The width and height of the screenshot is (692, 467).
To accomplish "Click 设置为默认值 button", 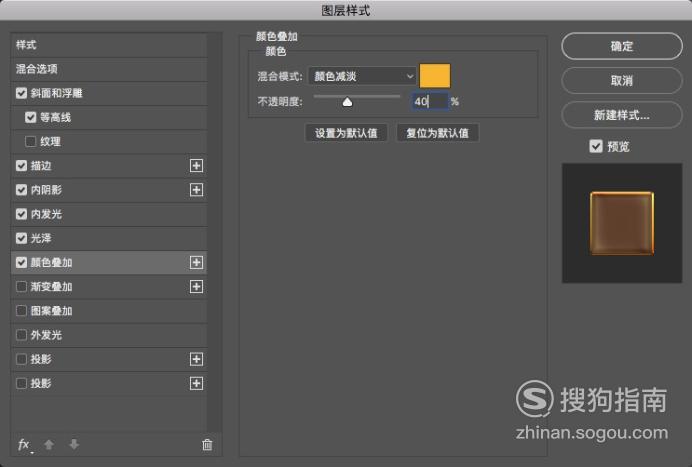I will point(346,133).
